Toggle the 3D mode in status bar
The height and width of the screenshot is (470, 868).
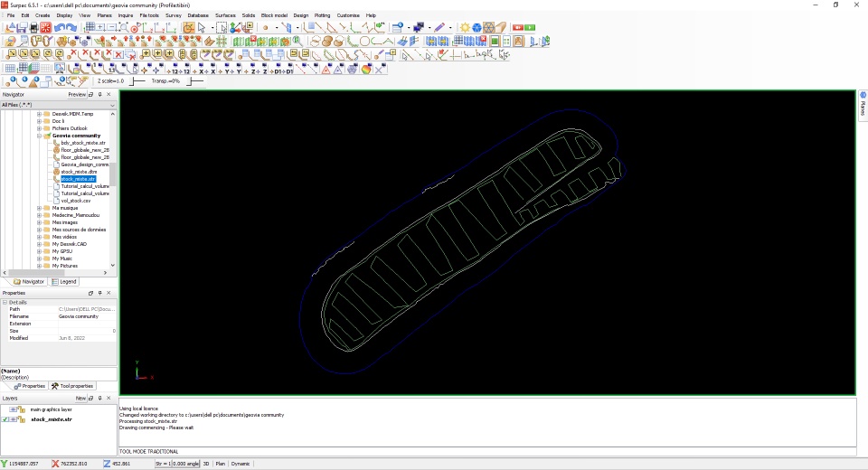(206, 464)
